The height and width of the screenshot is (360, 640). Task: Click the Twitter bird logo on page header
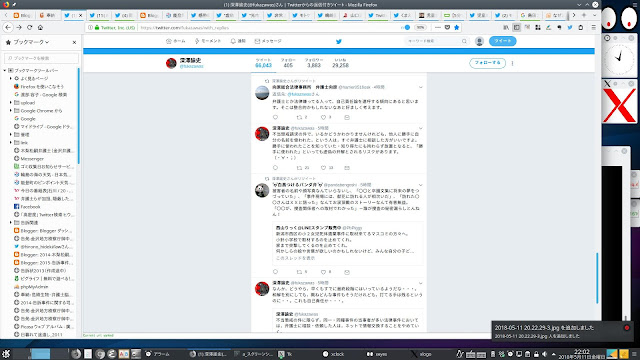pyautogui.click(x=339, y=41)
